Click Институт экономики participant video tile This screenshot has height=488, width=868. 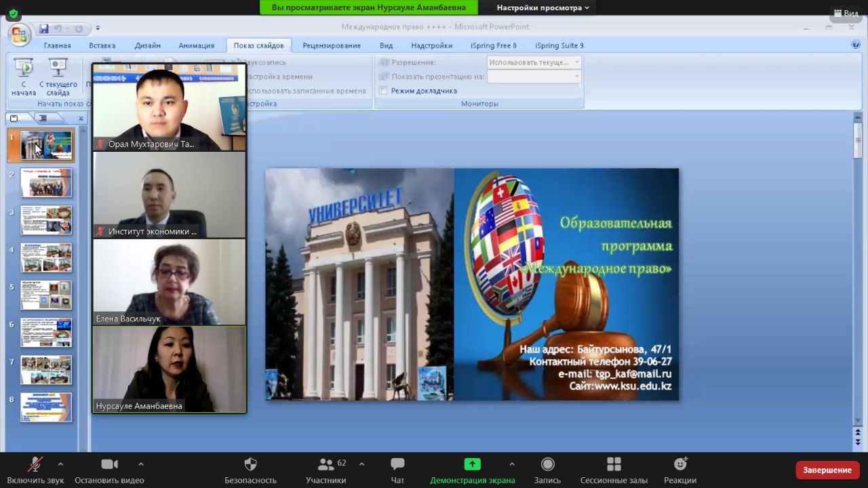click(170, 195)
